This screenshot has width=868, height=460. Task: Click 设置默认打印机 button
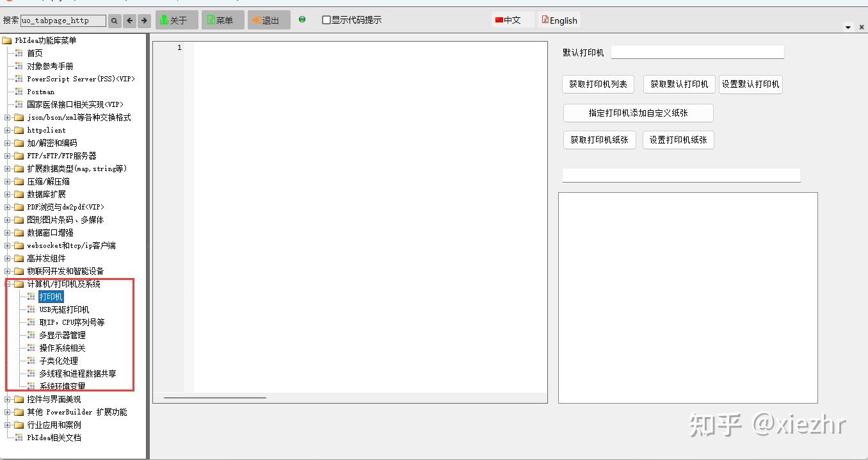(x=750, y=84)
